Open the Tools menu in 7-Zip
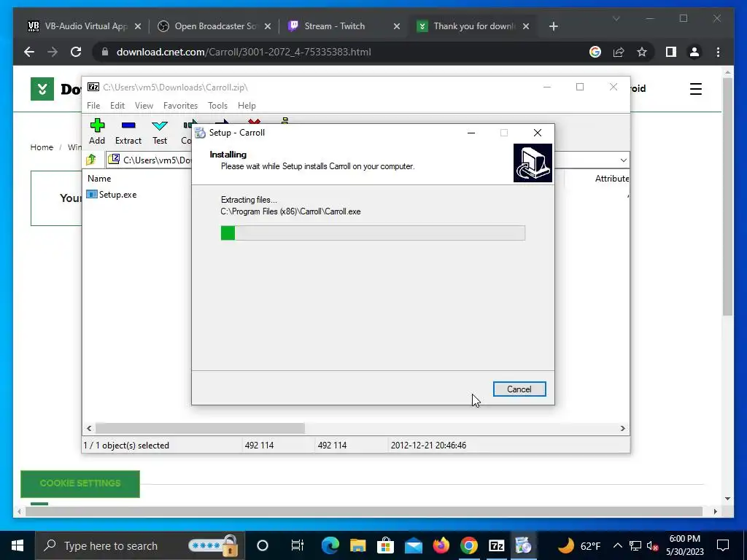The image size is (747, 560). pos(217,106)
